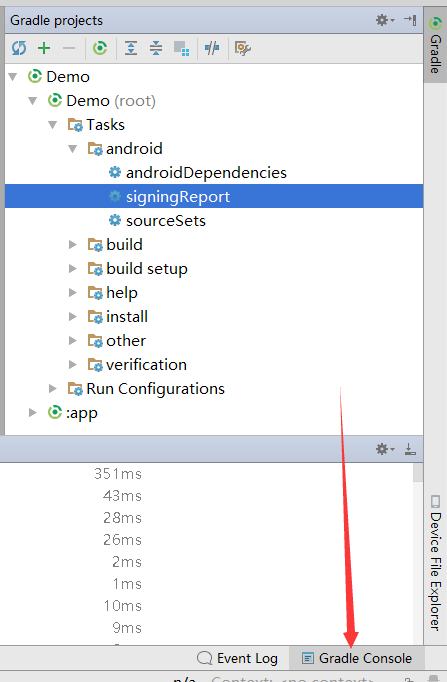Expand all tree nodes icon
The width and height of the screenshot is (447, 682).
click(131, 48)
